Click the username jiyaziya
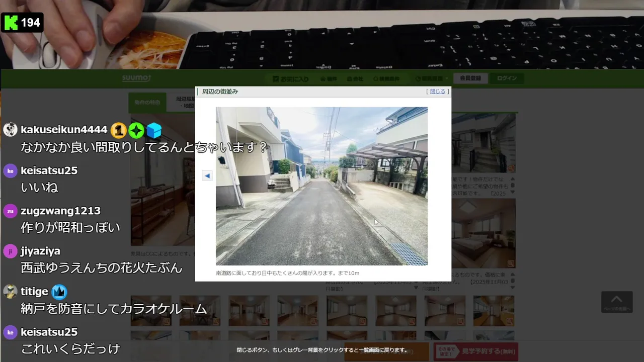This screenshot has height=362, width=644. 40,251
